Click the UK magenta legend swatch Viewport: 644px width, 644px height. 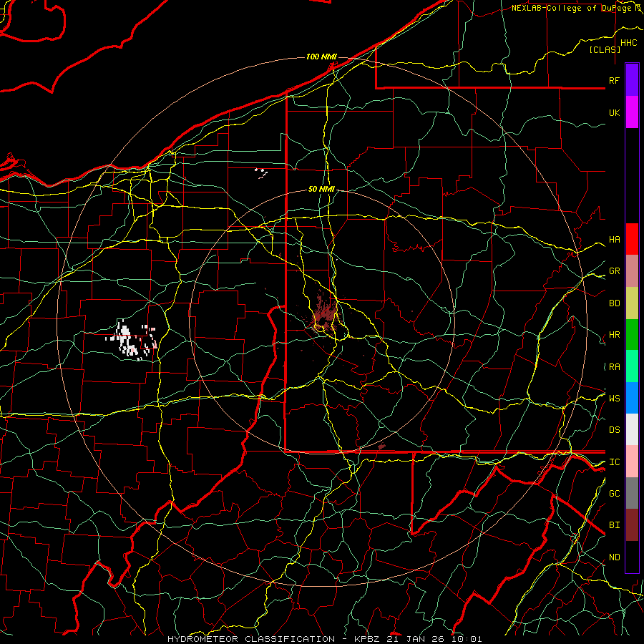pyautogui.click(x=632, y=112)
